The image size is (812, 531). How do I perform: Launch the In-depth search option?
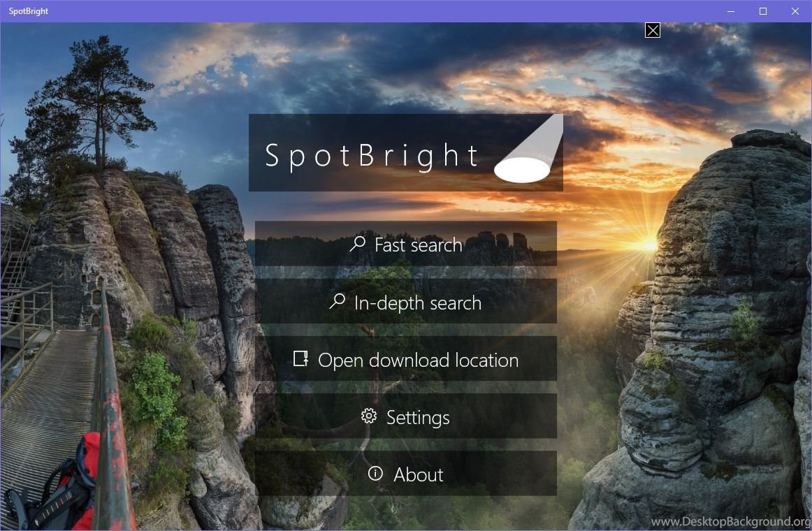coord(406,301)
